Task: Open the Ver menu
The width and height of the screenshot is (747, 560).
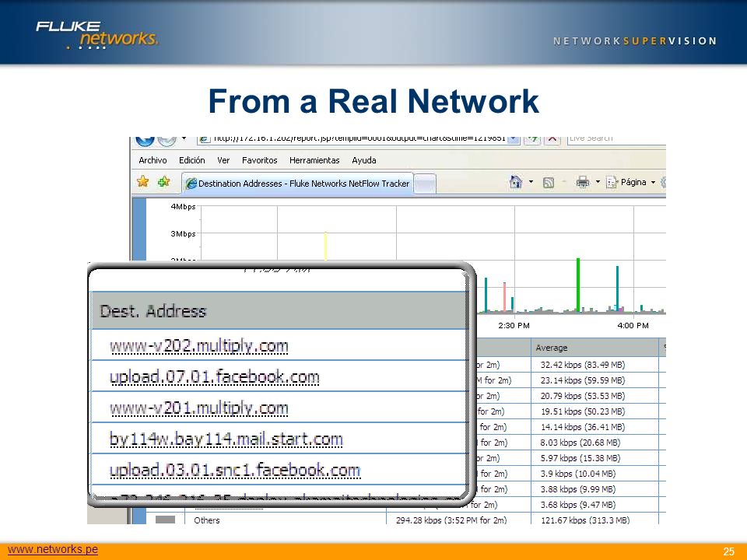Action: (223, 160)
